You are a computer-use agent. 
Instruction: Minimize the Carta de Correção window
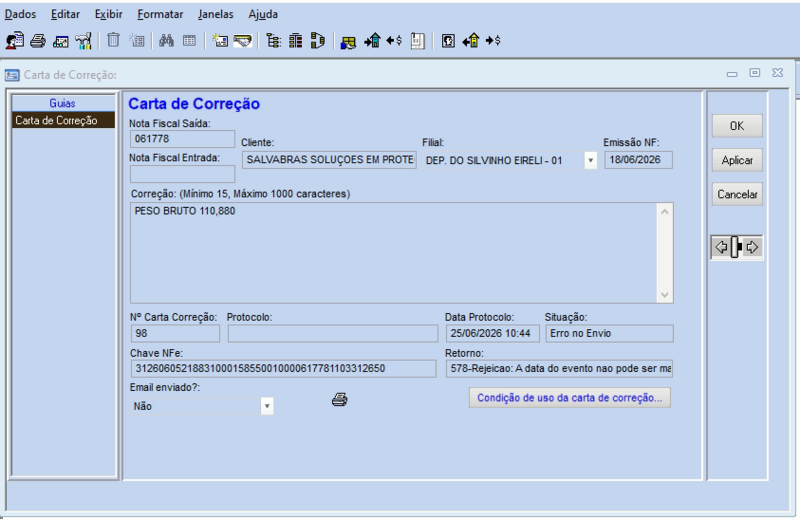(x=732, y=74)
